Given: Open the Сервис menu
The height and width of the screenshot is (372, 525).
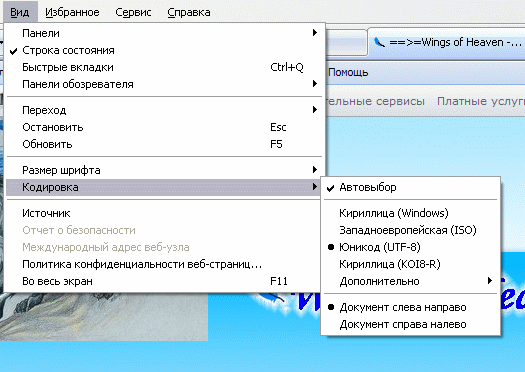Looking at the screenshot, I should click(133, 12).
